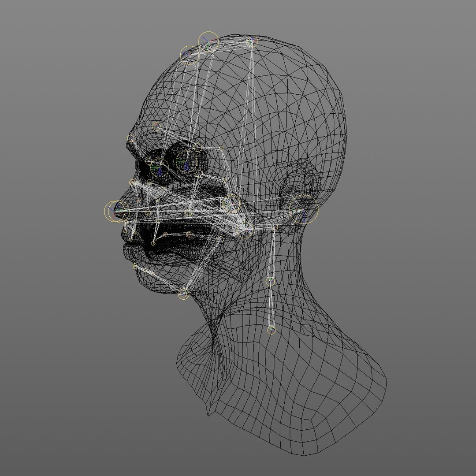
Task: Select the lowest neck joint
Action: tap(271, 330)
